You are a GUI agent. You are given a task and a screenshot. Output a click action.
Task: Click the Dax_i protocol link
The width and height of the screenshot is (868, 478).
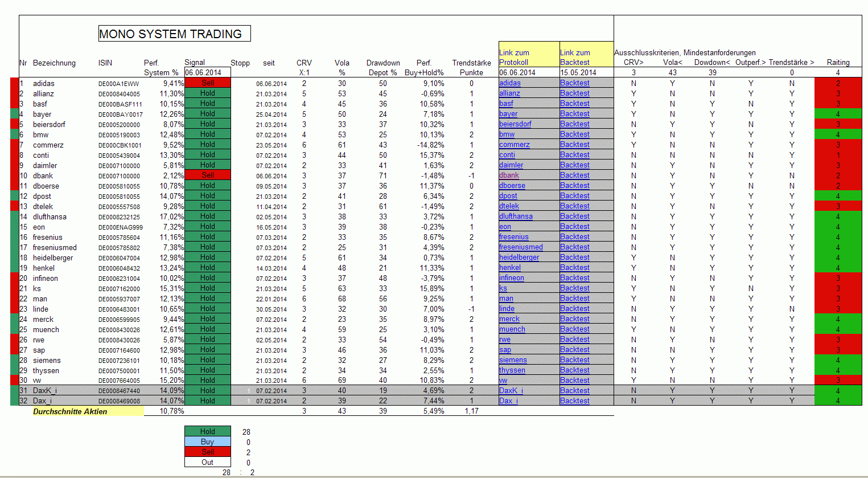508,401
